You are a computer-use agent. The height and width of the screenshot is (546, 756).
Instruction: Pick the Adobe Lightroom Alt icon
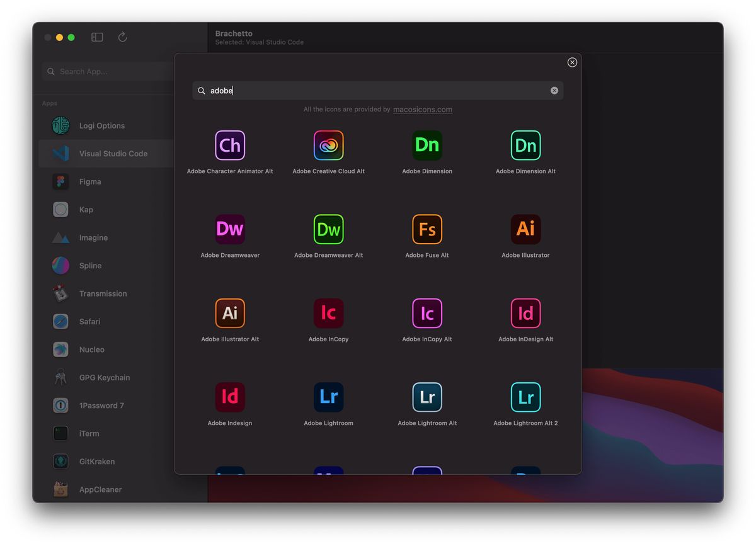[x=427, y=397]
